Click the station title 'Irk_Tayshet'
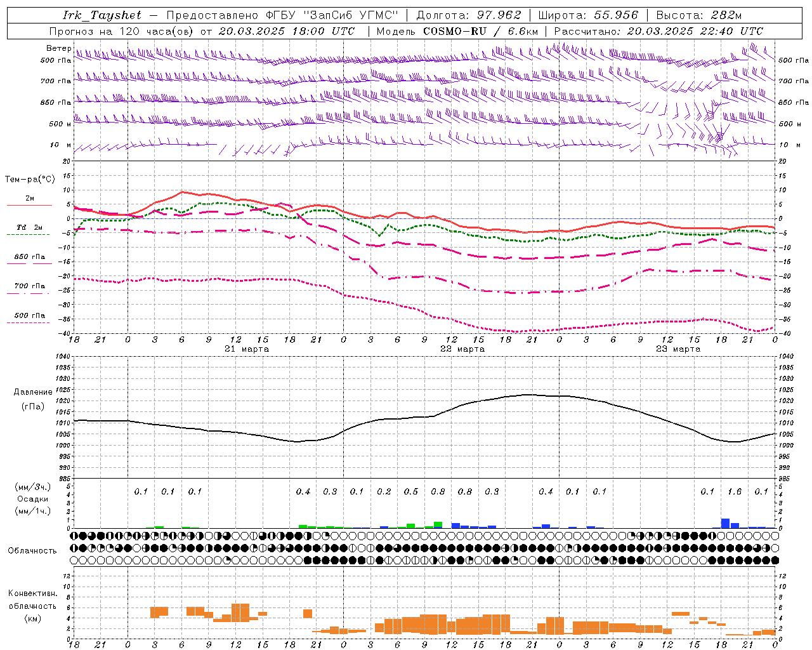The width and height of the screenshot is (812, 650). (x=102, y=15)
